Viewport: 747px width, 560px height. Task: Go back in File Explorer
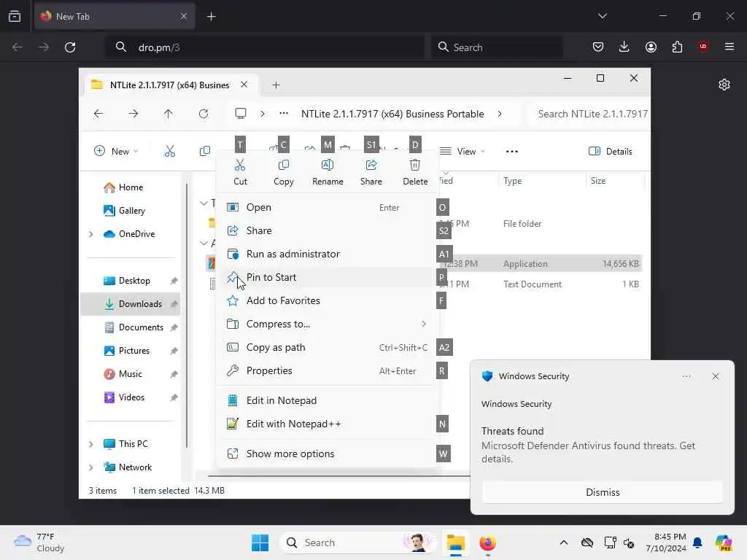(98, 114)
